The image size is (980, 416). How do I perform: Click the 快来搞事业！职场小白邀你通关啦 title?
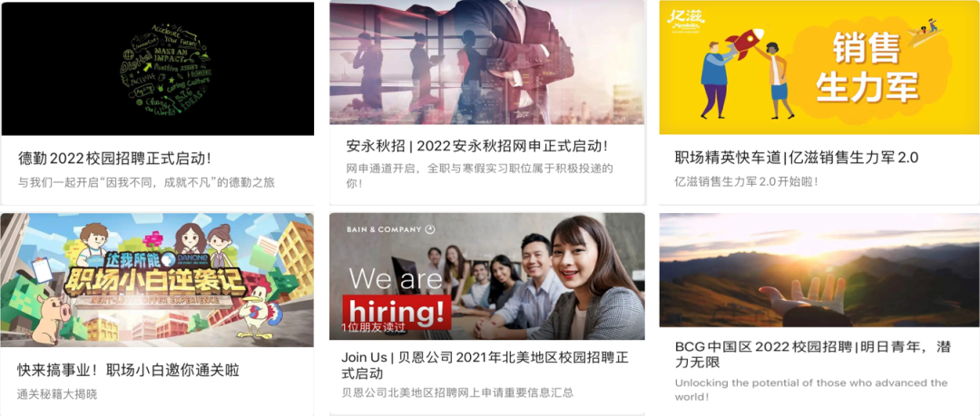point(128,370)
